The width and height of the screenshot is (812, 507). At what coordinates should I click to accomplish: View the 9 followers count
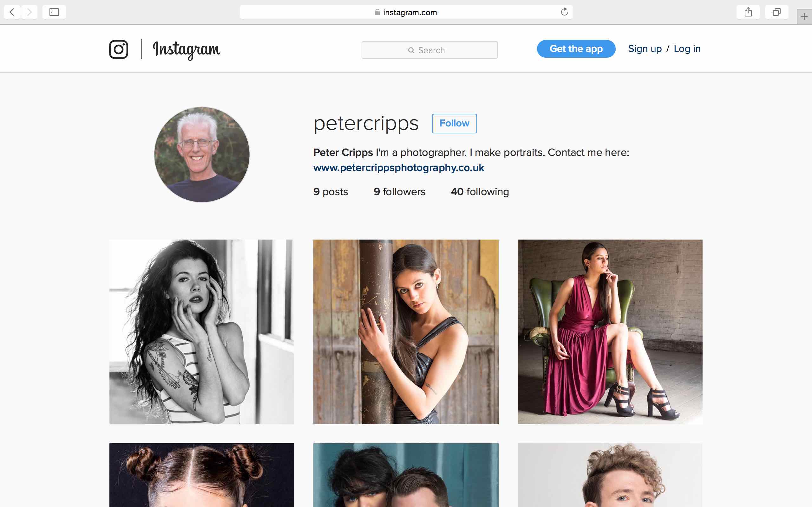click(399, 191)
